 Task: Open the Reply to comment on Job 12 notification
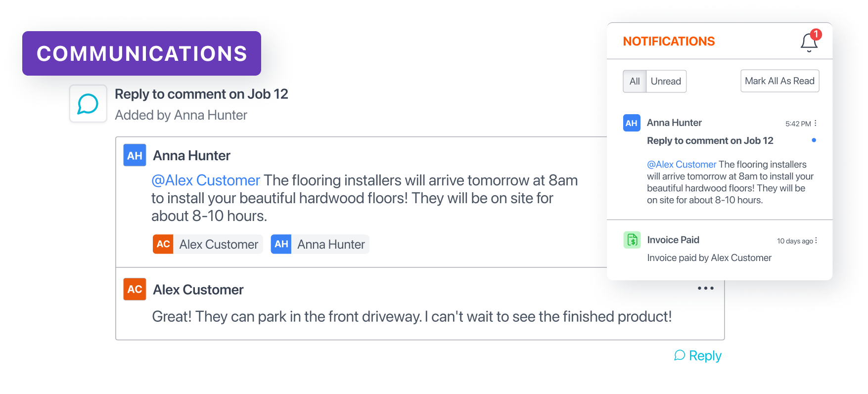(710, 141)
